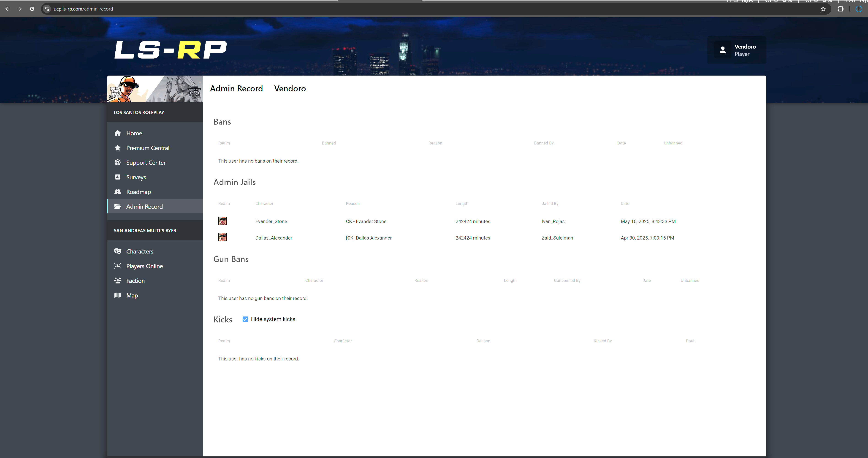Screen dimensions: 868x458
Task: Click the Kicked By column header
Action: click(602, 341)
